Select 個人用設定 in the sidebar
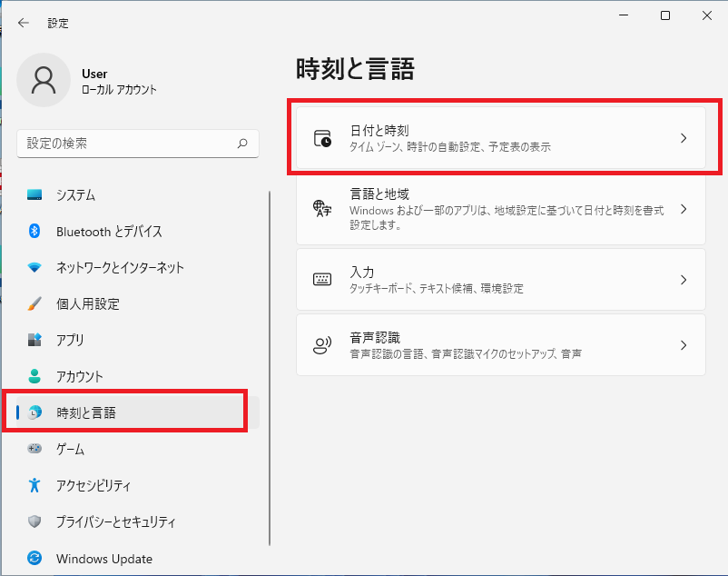The width and height of the screenshot is (728, 576). (x=137, y=303)
